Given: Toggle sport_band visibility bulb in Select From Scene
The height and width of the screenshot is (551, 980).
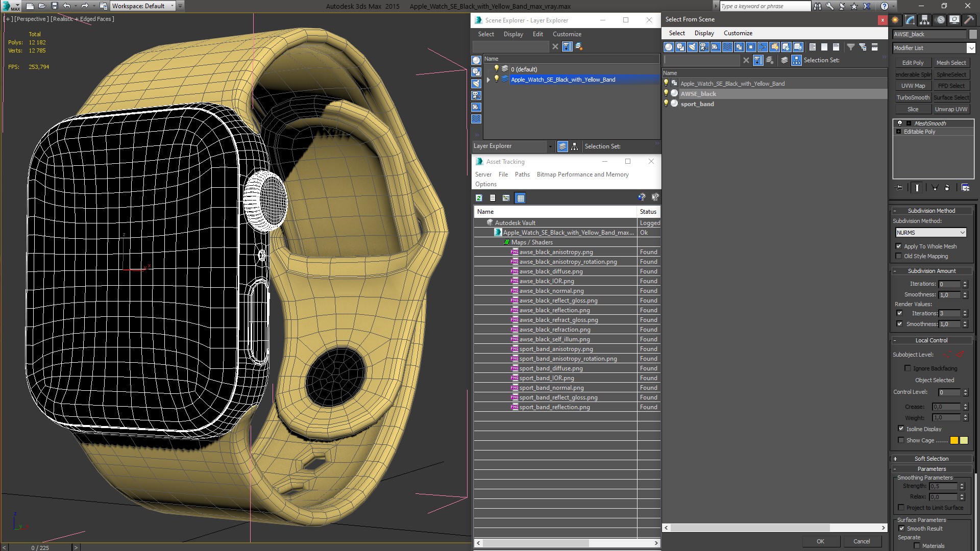Looking at the screenshot, I should coord(666,104).
